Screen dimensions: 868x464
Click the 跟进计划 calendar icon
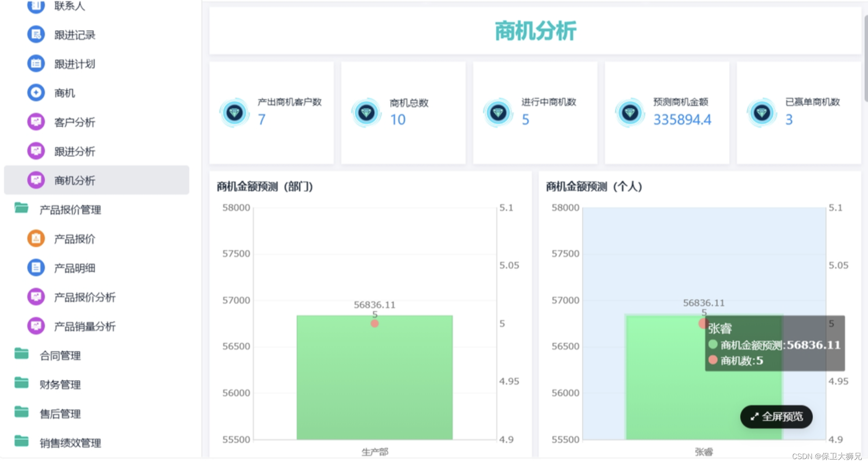point(36,64)
